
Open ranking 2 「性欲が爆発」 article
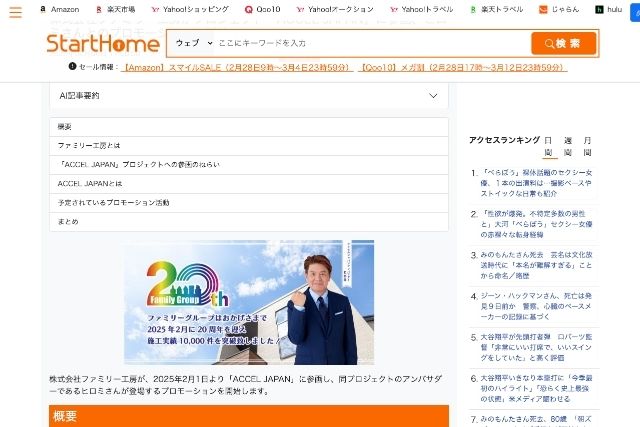(536, 224)
